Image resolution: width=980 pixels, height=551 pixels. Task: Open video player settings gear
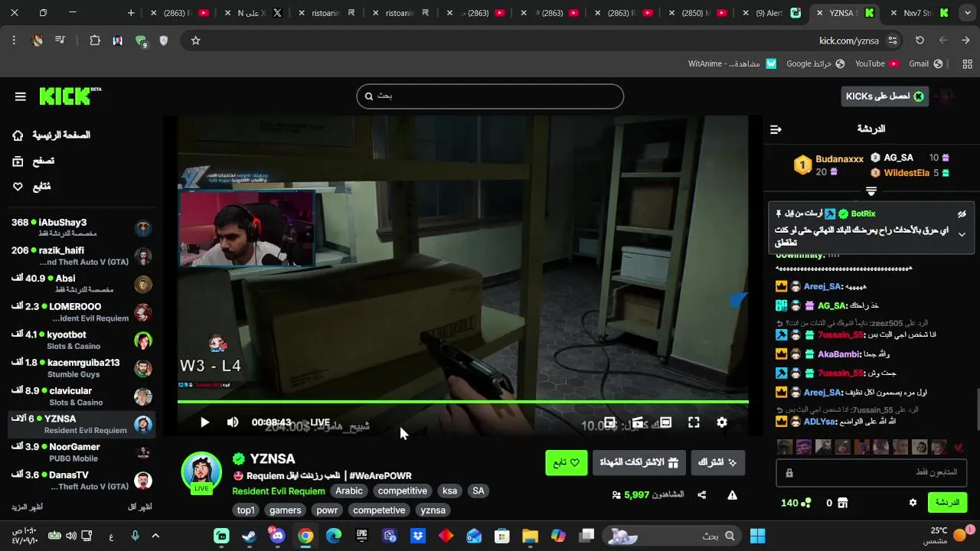point(721,422)
